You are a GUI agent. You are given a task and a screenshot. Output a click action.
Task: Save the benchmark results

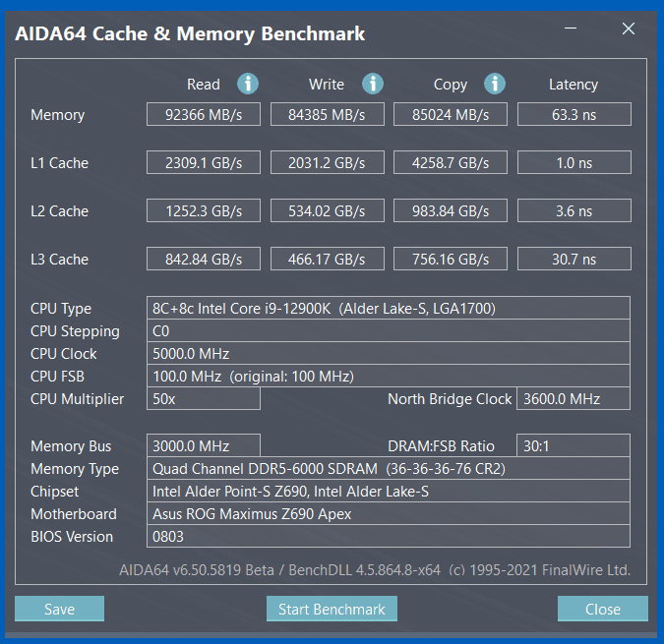coord(59,609)
